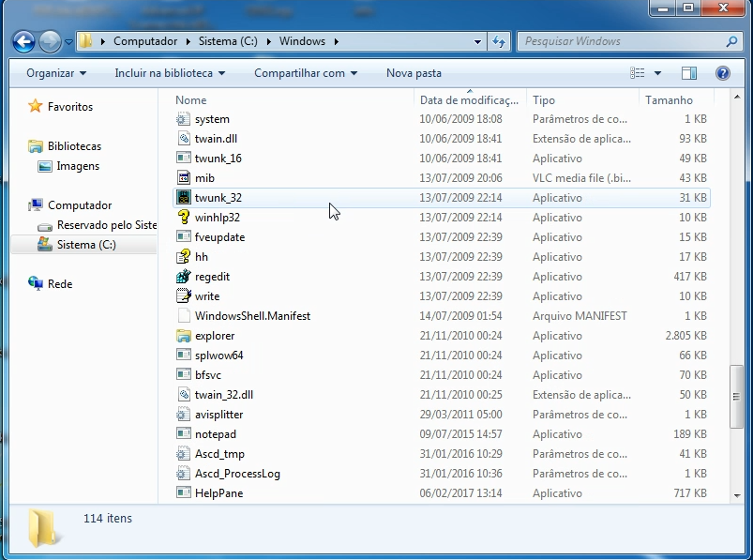Image resolution: width=753 pixels, height=560 pixels.
Task: Select the Ascd_tmp file name
Action: (219, 454)
